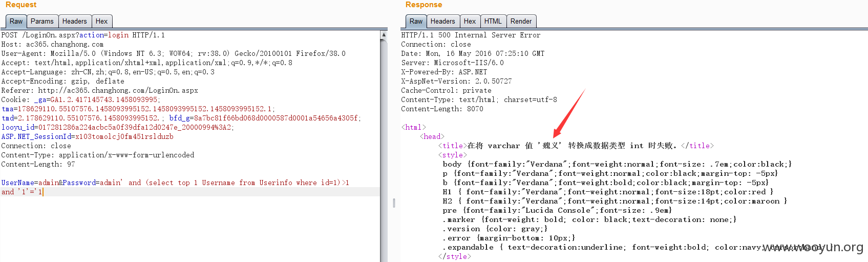
Task: Open the Hex tab in Request pane
Action: (102, 21)
